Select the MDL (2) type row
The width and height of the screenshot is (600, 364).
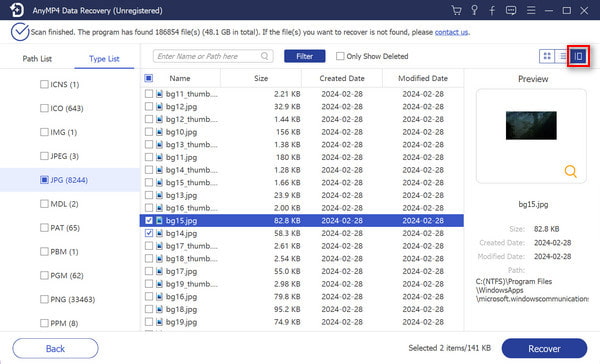click(70, 204)
